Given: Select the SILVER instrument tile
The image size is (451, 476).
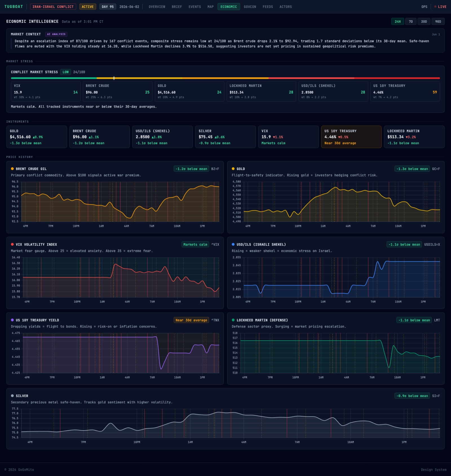Looking at the screenshot, I should [x=225, y=137].
